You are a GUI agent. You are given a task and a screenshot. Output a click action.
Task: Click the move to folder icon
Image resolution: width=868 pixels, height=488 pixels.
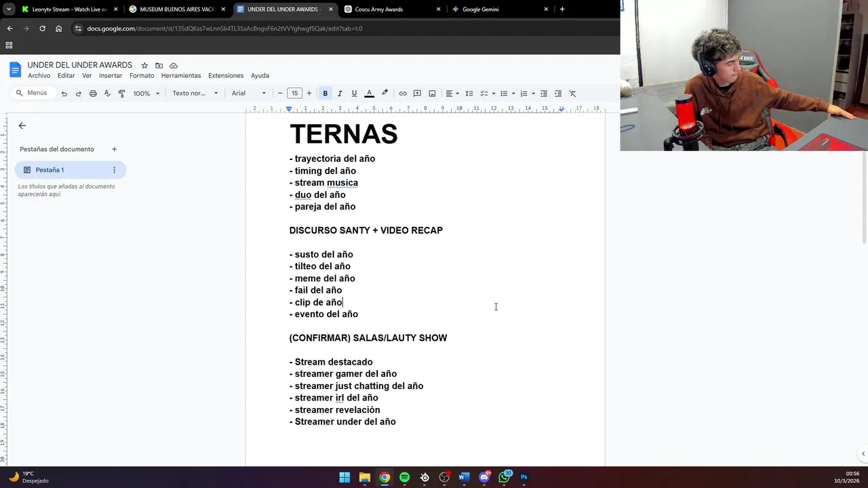point(159,66)
